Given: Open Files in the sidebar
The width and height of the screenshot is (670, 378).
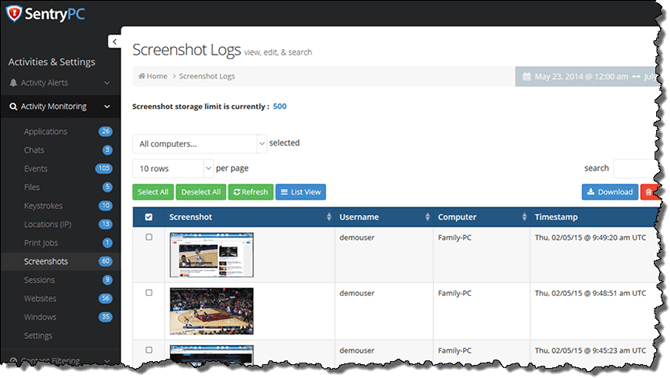Looking at the screenshot, I should [x=32, y=187].
